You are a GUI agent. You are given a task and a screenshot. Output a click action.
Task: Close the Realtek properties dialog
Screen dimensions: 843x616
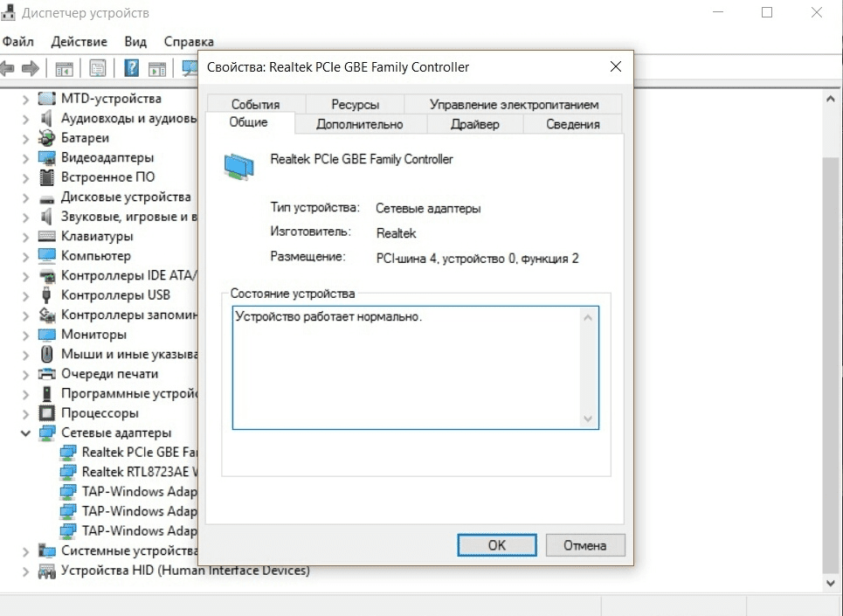click(616, 66)
